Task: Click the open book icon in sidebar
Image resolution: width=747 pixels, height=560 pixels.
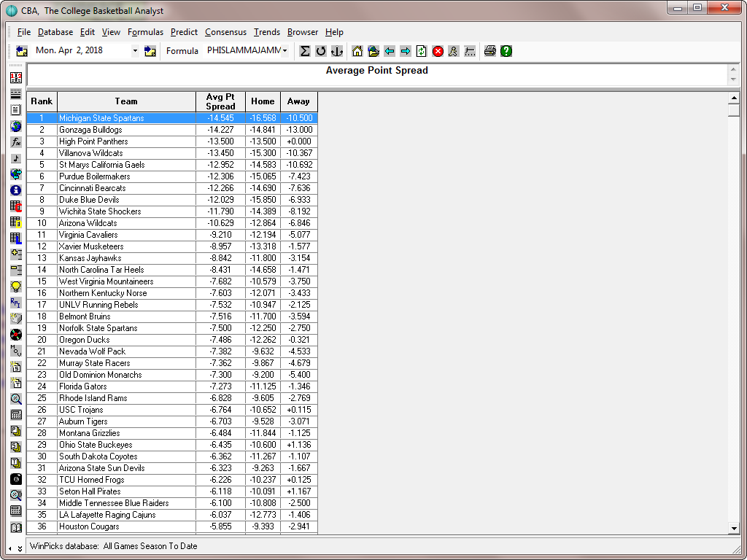Action: tap(16, 527)
